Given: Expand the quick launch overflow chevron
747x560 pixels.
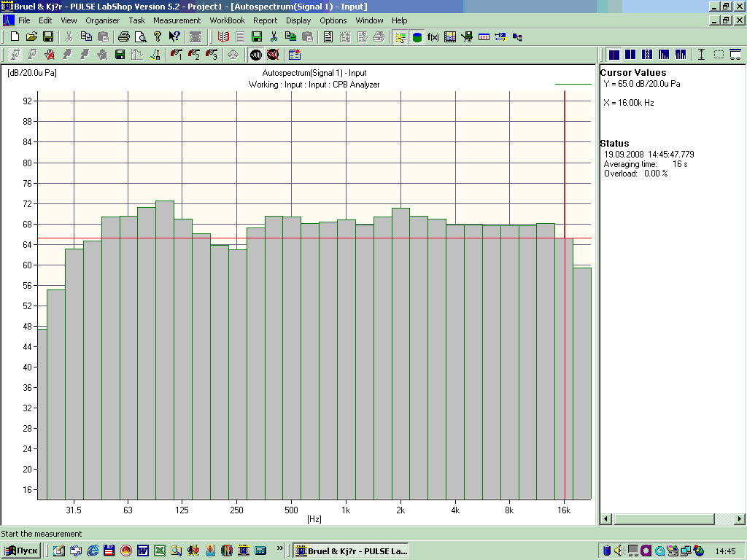Looking at the screenshot, I should click(x=280, y=548).
